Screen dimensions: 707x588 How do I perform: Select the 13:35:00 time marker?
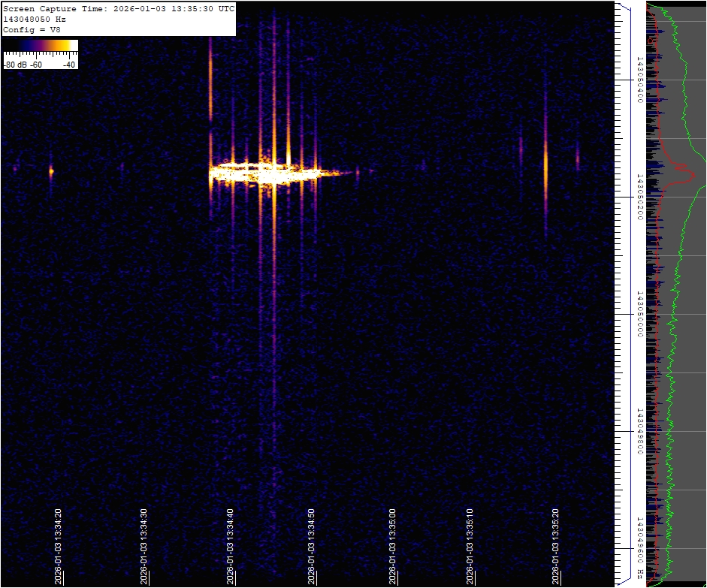pos(392,545)
